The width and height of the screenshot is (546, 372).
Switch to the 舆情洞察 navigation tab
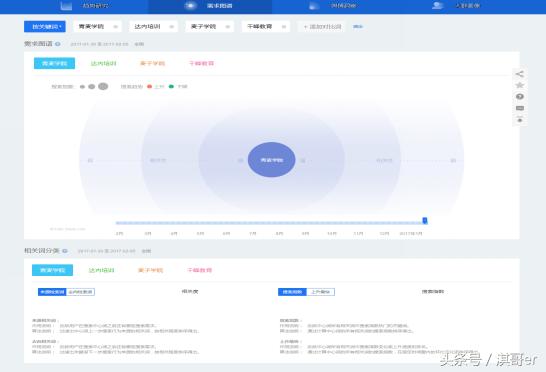pyautogui.click(x=334, y=6)
